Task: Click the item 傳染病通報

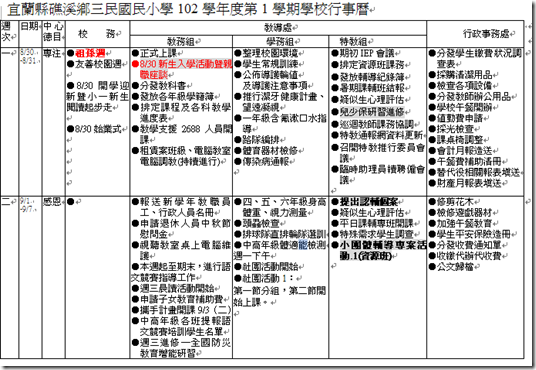Action: pyautogui.click(x=265, y=161)
